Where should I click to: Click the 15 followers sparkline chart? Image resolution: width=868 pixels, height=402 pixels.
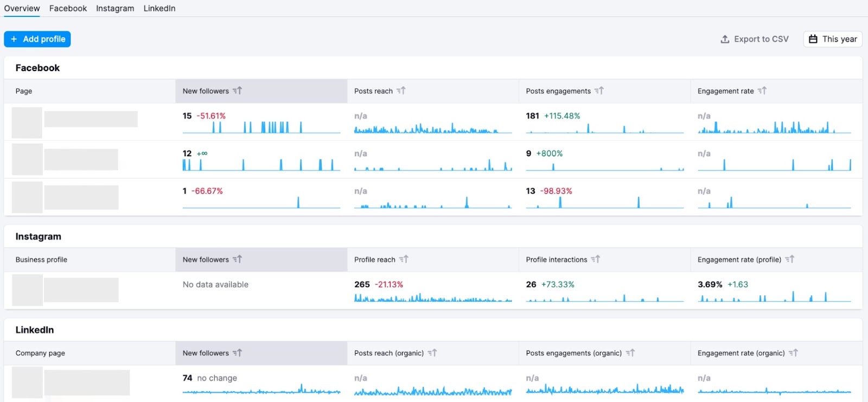pos(261,127)
